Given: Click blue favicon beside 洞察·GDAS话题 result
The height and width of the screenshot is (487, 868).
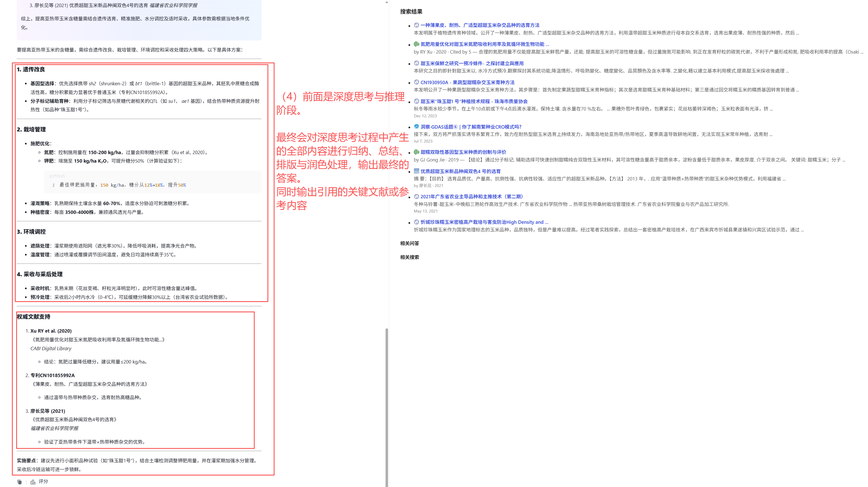Looking at the screenshot, I should point(416,127).
